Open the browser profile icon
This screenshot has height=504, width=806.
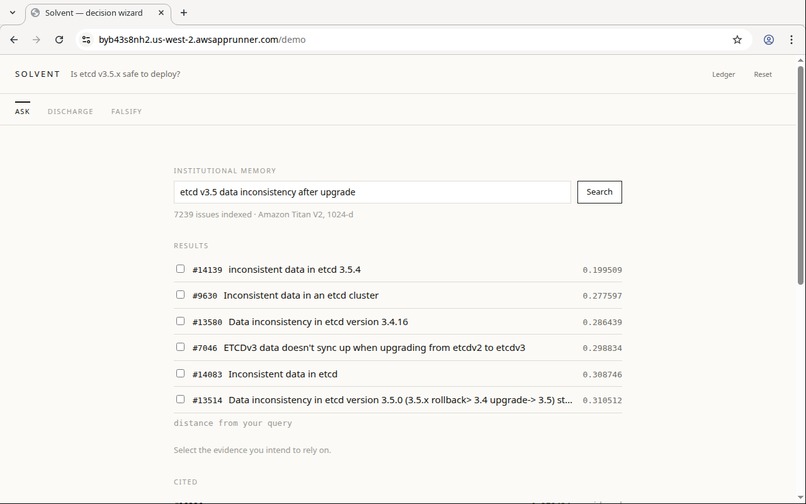[x=768, y=40]
